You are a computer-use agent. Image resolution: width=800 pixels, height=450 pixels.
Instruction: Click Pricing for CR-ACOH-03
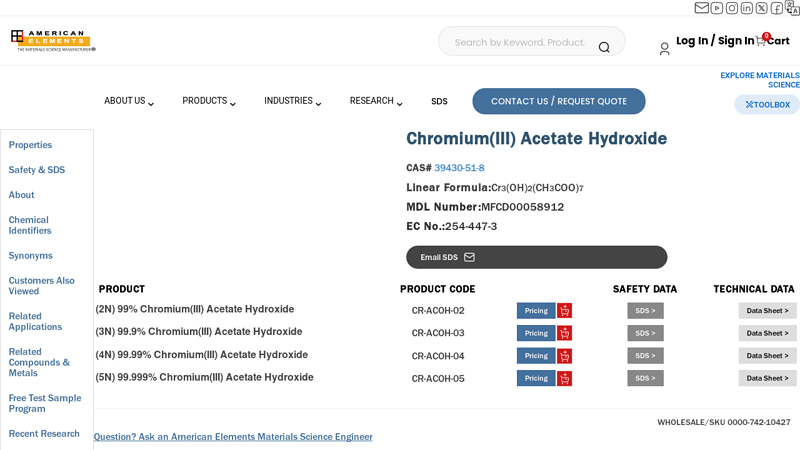pyautogui.click(x=536, y=333)
